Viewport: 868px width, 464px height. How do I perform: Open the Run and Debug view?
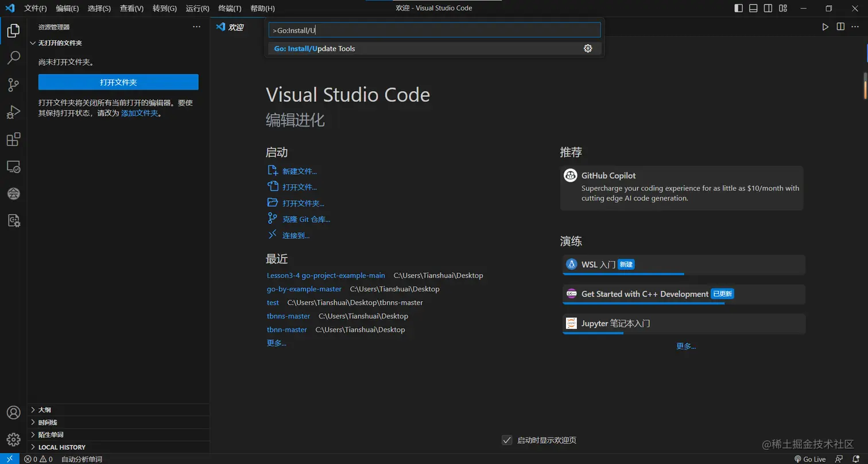pyautogui.click(x=13, y=112)
